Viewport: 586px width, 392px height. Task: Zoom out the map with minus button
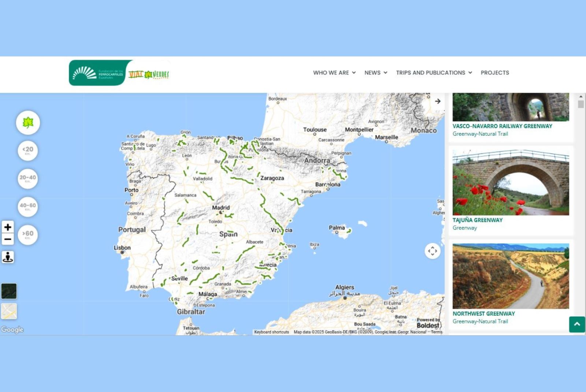(x=8, y=240)
